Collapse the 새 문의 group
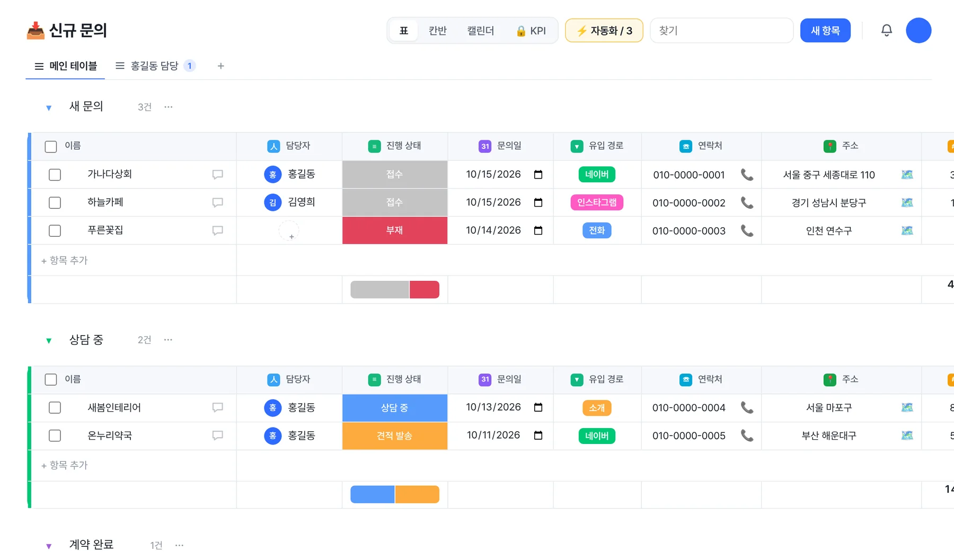Image resolution: width=954 pixels, height=560 pixels. click(x=49, y=108)
